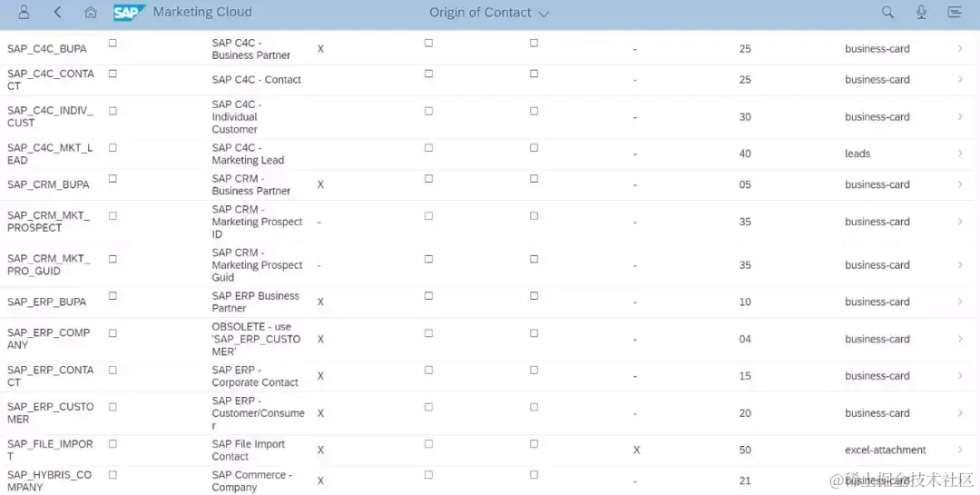Open the user profile icon

click(24, 12)
